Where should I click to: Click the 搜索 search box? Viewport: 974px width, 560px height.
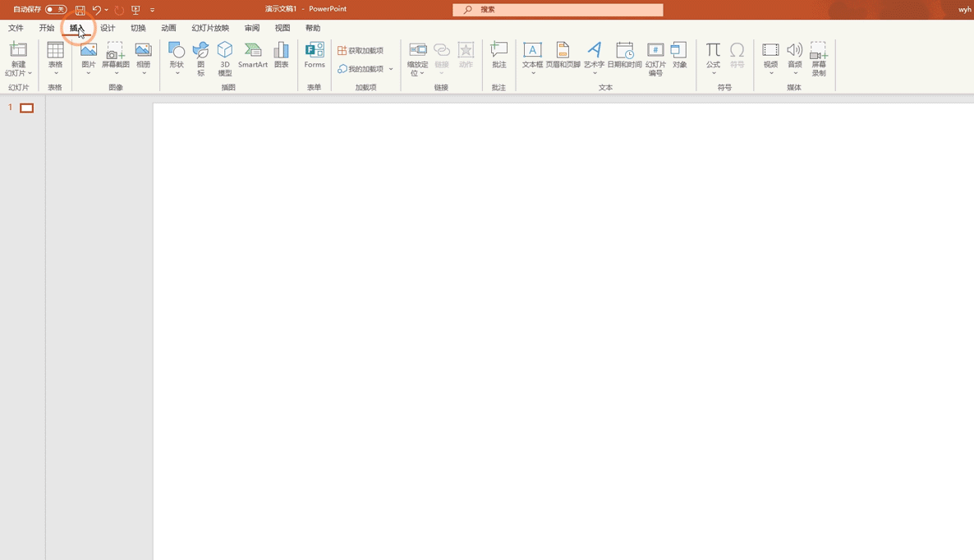(558, 10)
